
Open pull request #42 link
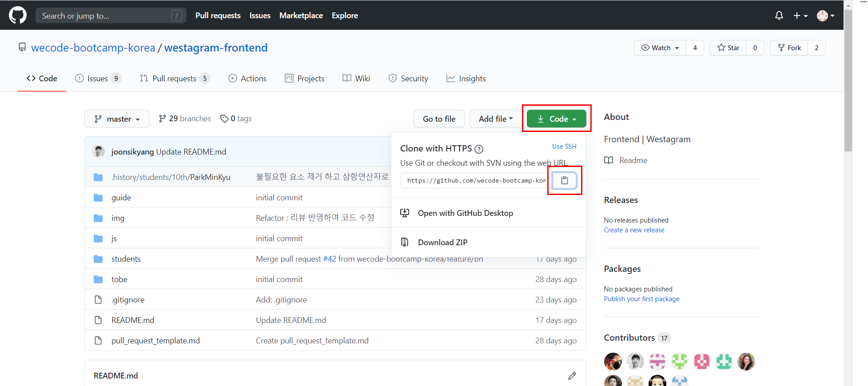pyautogui.click(x=330, y=259)
